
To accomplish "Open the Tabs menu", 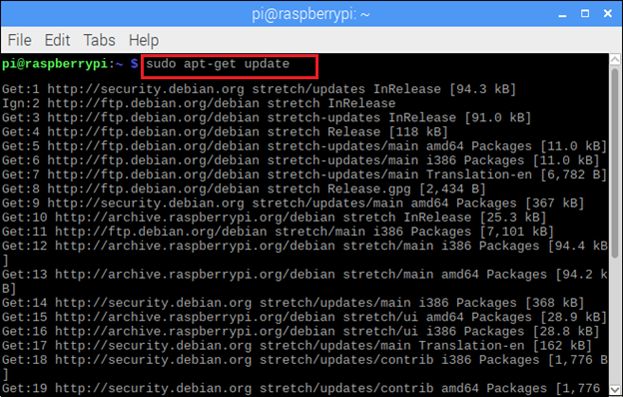I will (99, 40).
